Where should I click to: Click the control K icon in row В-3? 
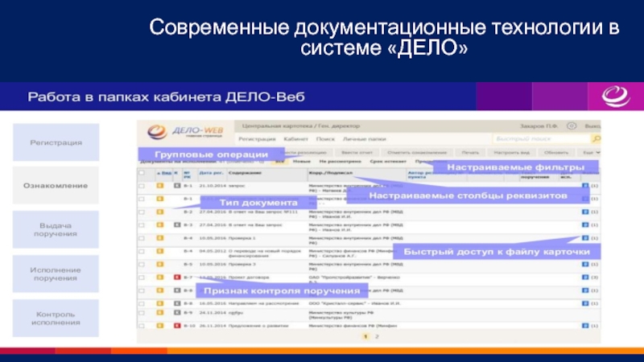(177, 225)
